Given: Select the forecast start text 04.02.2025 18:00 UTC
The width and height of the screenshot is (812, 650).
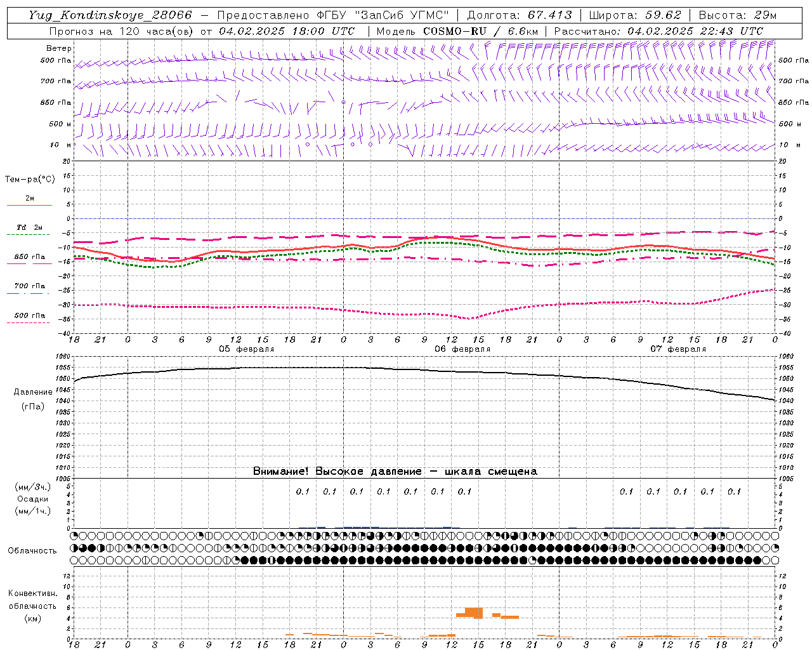Looking at the screenshot, I should point(287,31).
